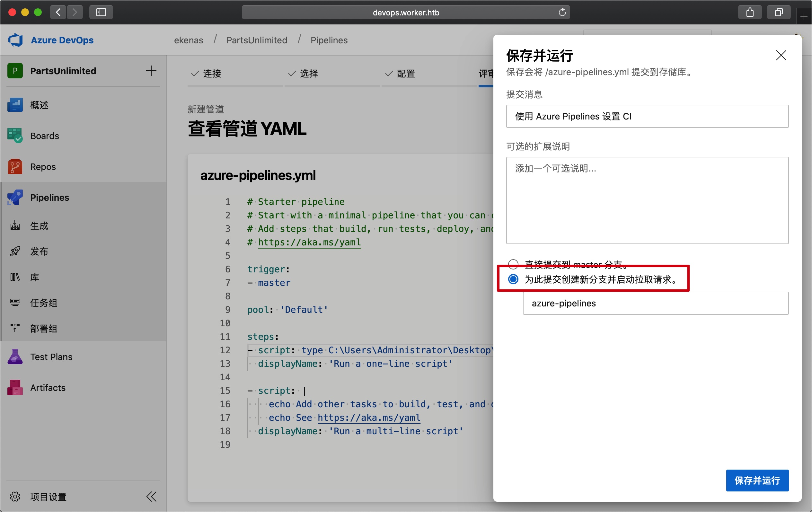Image resolution: width=812 pixels, height=512 pixels.
Task: Go back to the 选择 step tab
Action: click(x=308, y=74)
